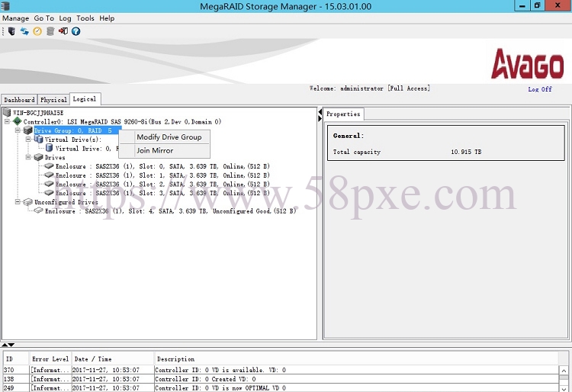The height and width of the screenshot is (392, 572).
Task: Click the unconfigured Slot: 4 drive icon
Action: pos(39,210)
